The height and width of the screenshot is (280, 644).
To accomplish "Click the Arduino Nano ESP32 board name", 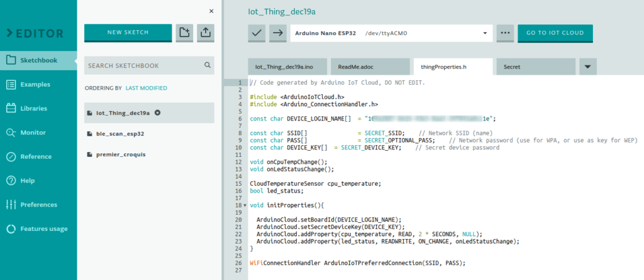I will click(326, 33).
